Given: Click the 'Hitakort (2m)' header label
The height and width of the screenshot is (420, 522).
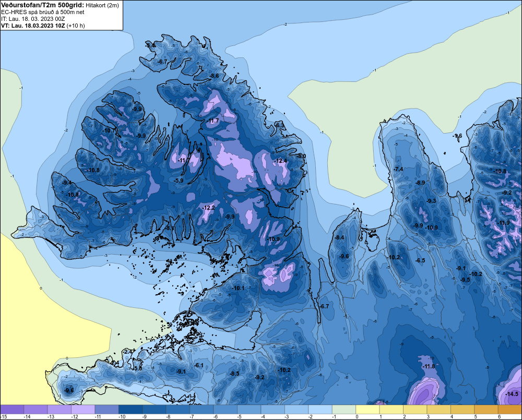Looking at the screenshot, I should (102, 5).
